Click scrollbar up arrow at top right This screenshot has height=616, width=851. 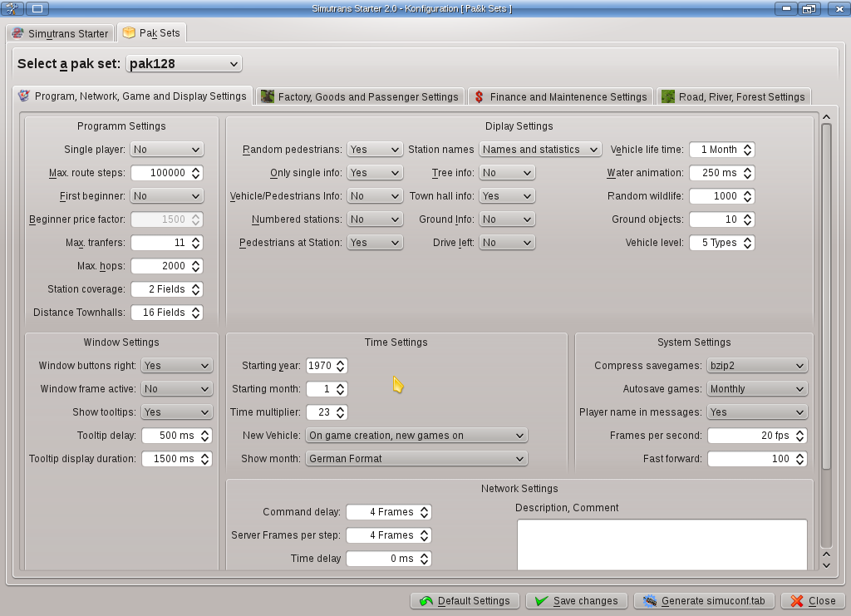[x=827, y=116]
